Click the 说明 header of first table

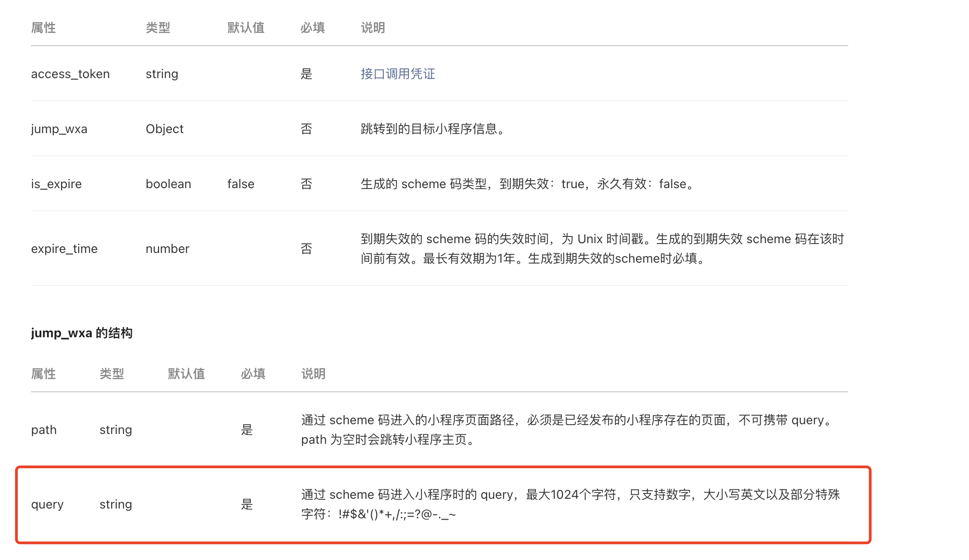click(373, 28)
